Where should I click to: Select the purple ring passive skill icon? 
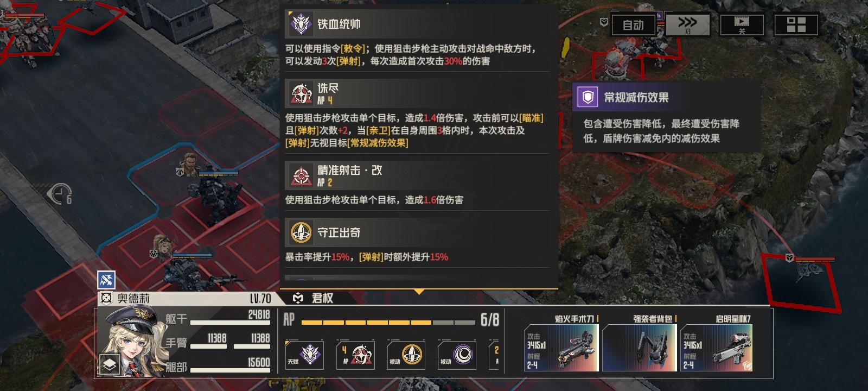pos(457,355)
